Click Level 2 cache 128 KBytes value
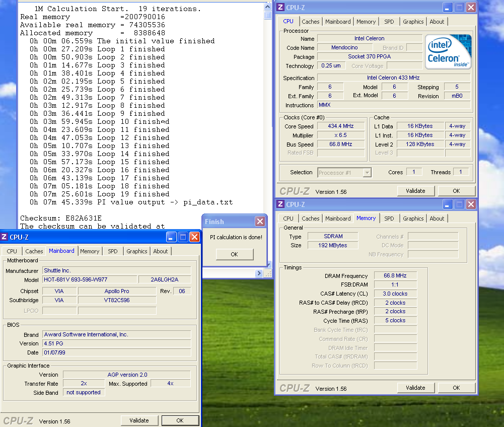This screenshot has height=427, width=504. (420, 144)
